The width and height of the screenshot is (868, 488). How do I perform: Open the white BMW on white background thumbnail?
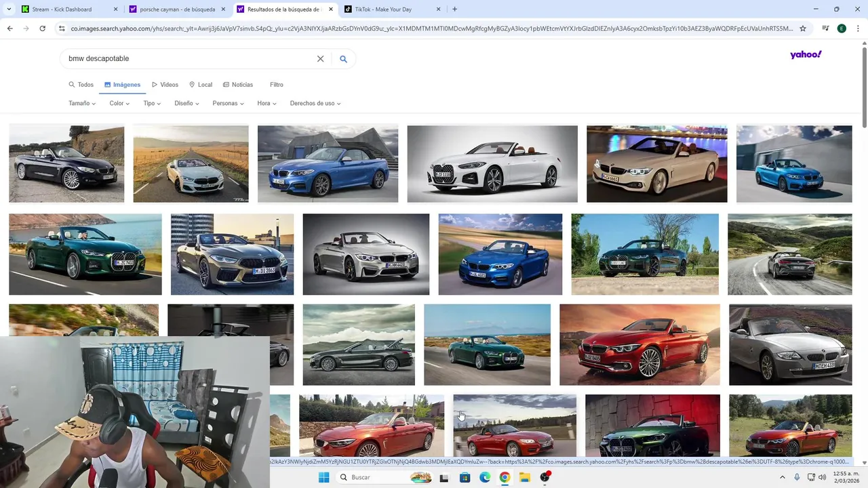[x=492, y=164]
